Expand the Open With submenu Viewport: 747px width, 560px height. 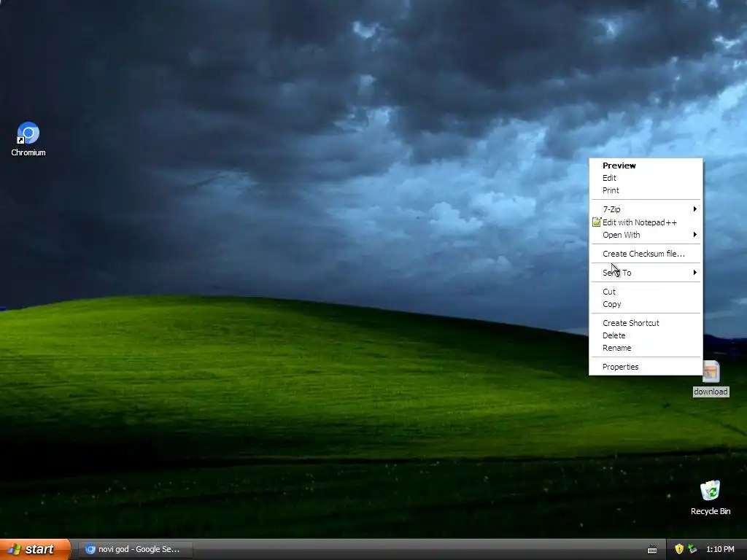[646, 235]
